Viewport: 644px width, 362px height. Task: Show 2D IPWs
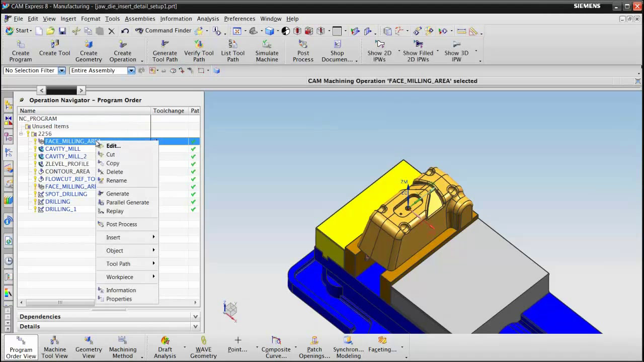coord(379,51)
